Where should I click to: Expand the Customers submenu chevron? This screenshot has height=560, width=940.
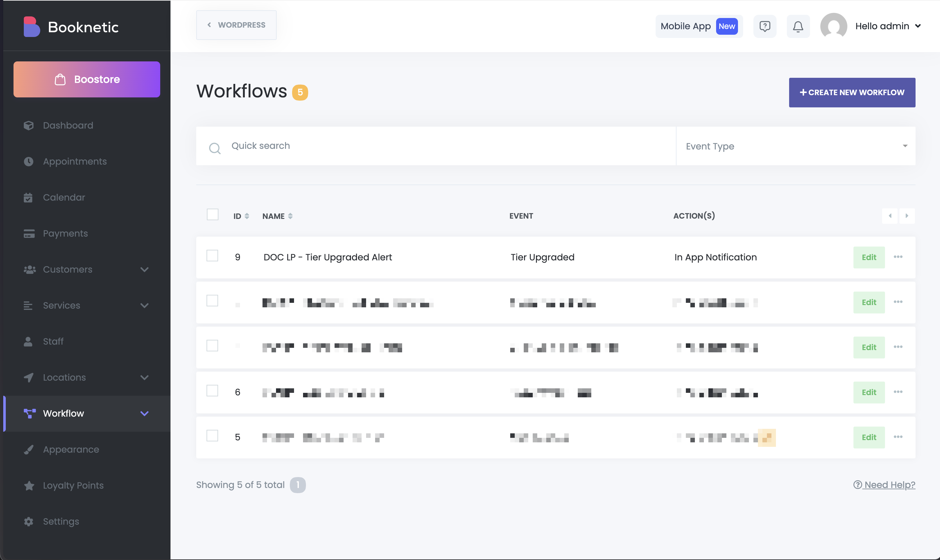click(x=144, y=269)
